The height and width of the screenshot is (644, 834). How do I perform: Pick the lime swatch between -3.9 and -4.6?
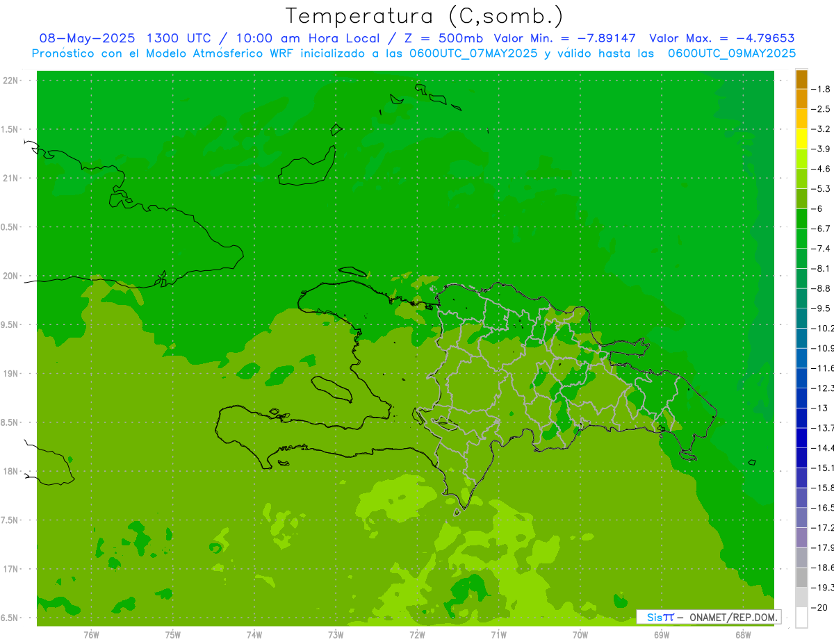pyautogui.click(x=801, y=159)
